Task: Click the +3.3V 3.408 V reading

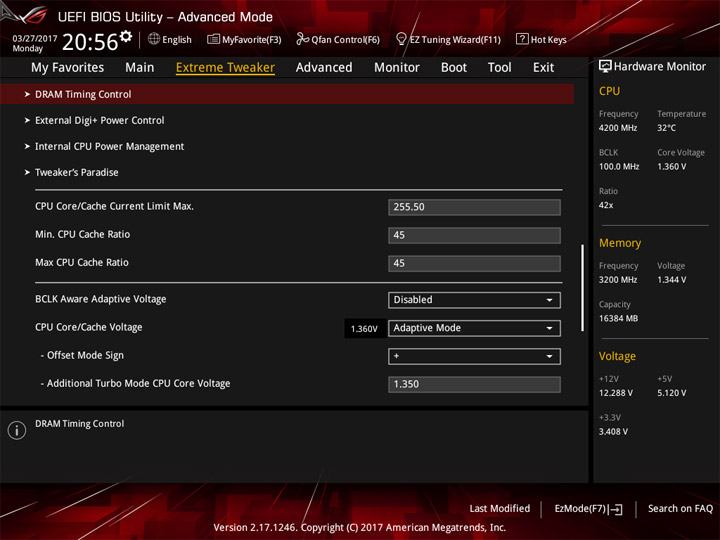Action: coord(613,432)
